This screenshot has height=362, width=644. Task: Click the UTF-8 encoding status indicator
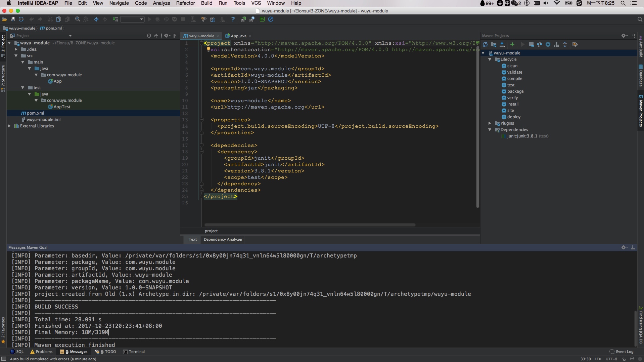pos(611,359)
